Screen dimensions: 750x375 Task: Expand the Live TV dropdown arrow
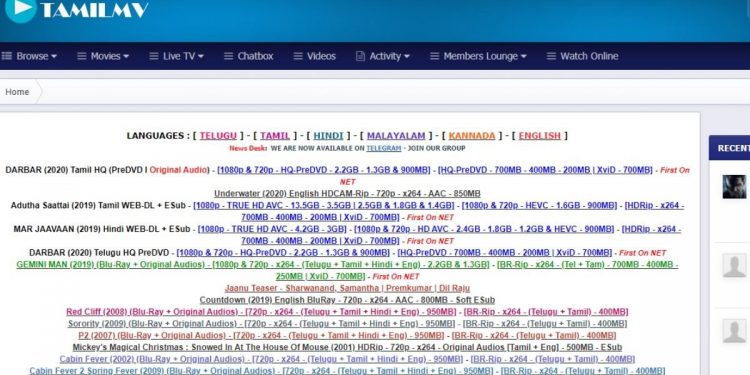(200, 56)
